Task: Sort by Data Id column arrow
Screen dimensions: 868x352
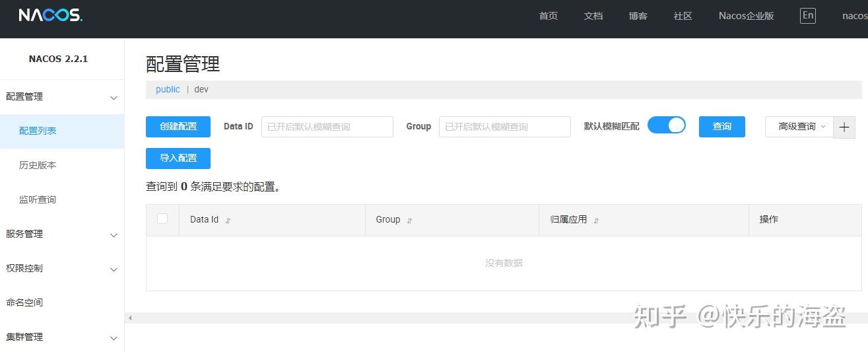Action: click(x=228, y=221)
